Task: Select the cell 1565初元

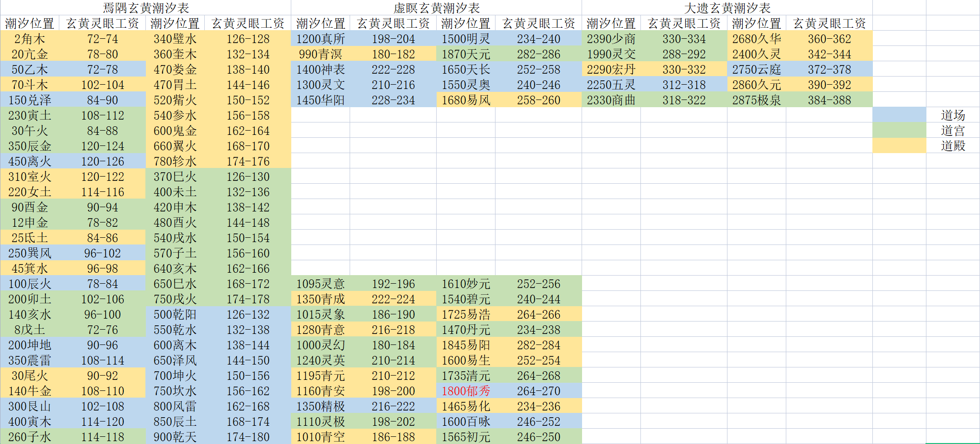Action: point(466,436)
